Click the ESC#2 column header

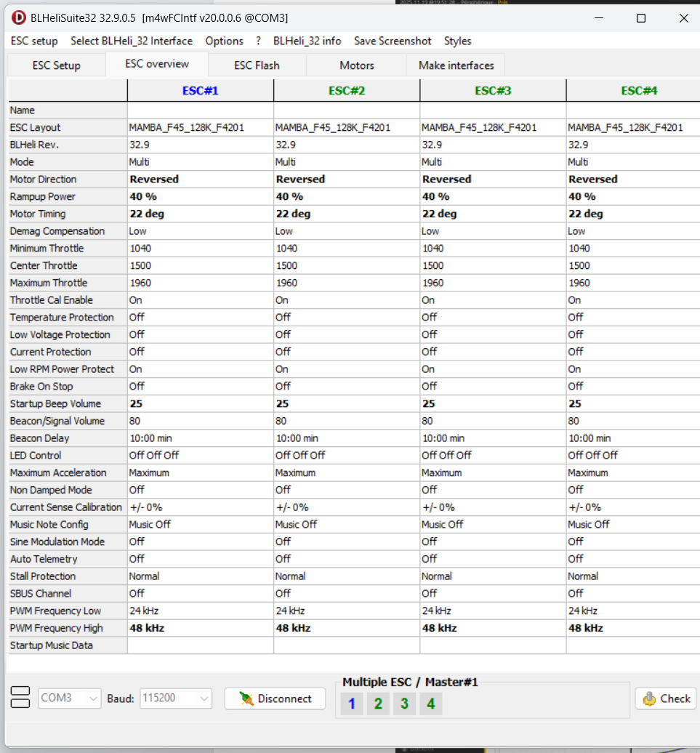347,91
